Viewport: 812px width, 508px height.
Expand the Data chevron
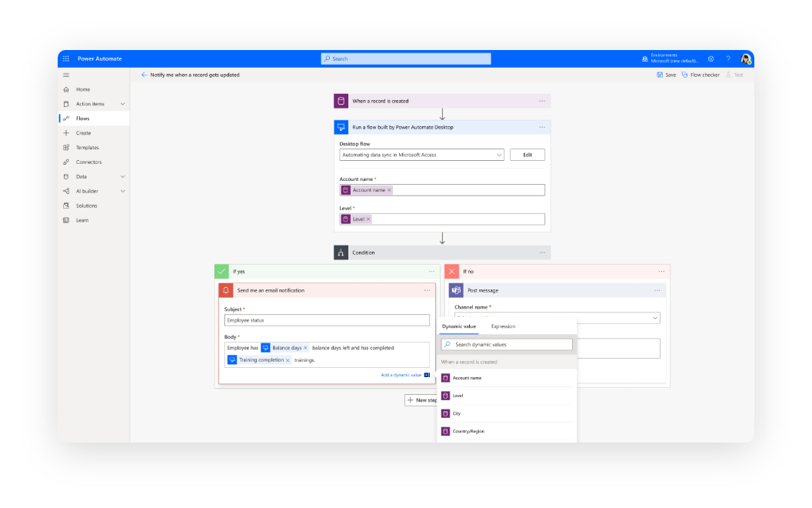click(x=123, y=176)
